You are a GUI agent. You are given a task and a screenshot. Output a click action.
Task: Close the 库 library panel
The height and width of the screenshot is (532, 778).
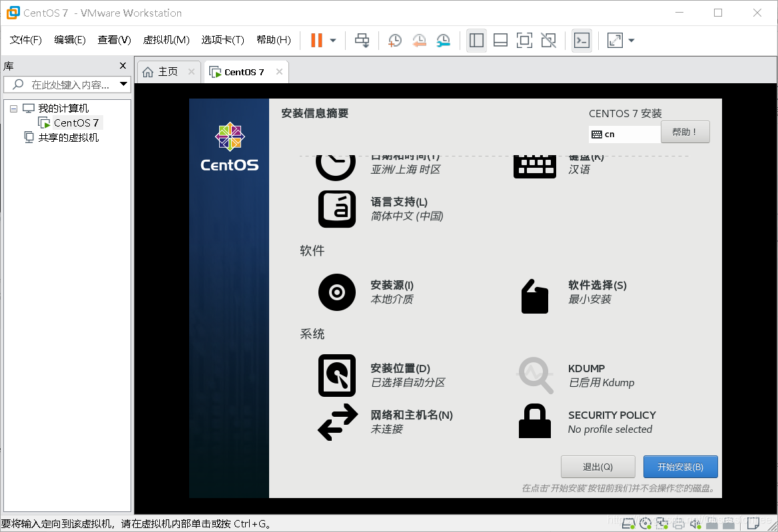pyautogui.click(x=123, y=65)
